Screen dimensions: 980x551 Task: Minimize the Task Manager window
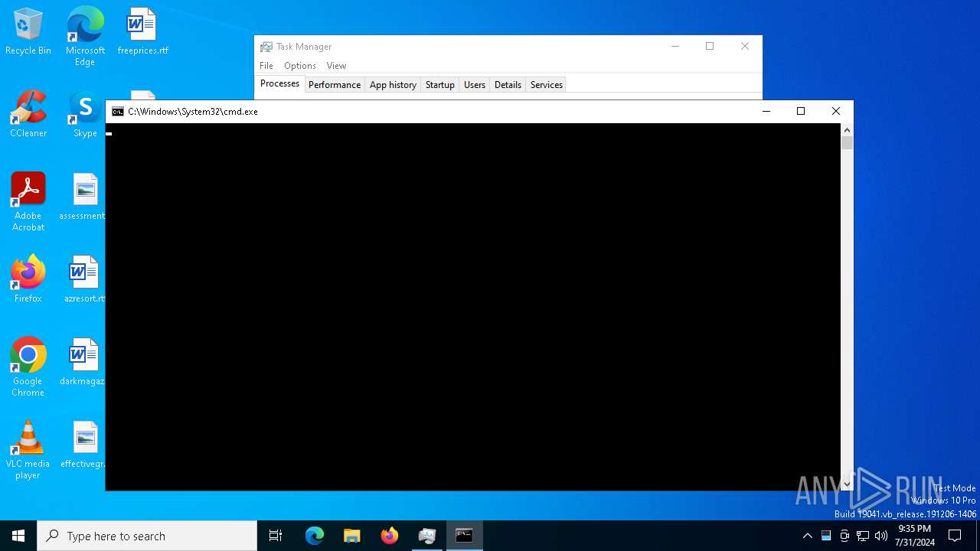pos(675,47)
